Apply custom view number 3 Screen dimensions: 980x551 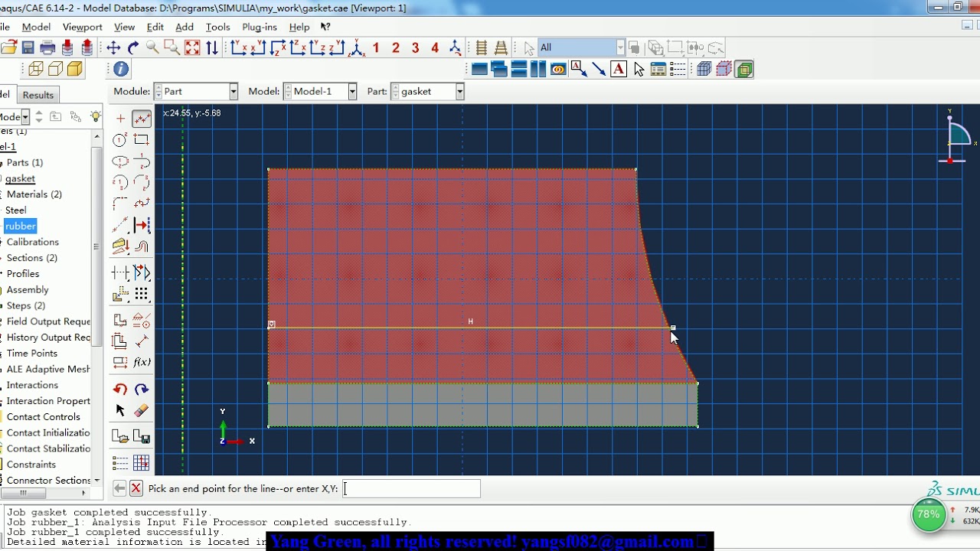click(x=416, y=47)
